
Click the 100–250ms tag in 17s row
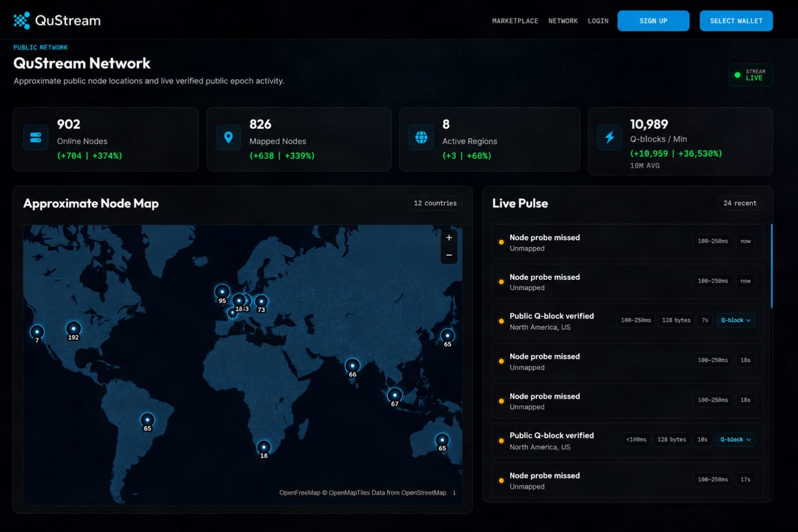tap(713, 479)
